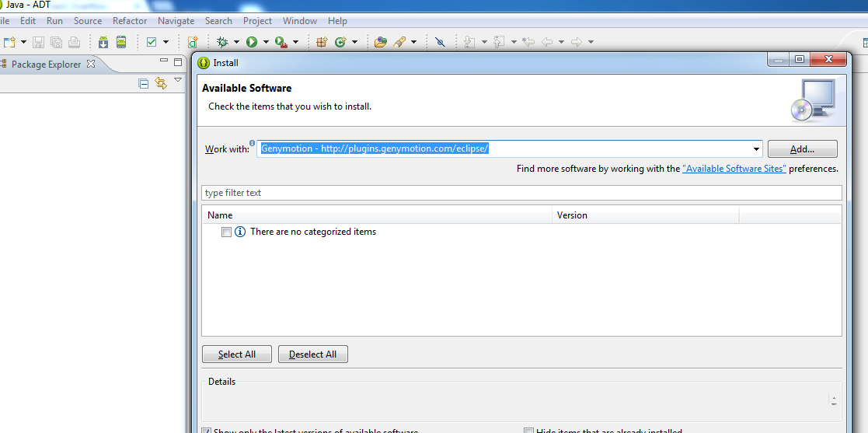Click the Back navigation arrow
The width and height of the screenshot is (868, 433).
tap(547, 42)
